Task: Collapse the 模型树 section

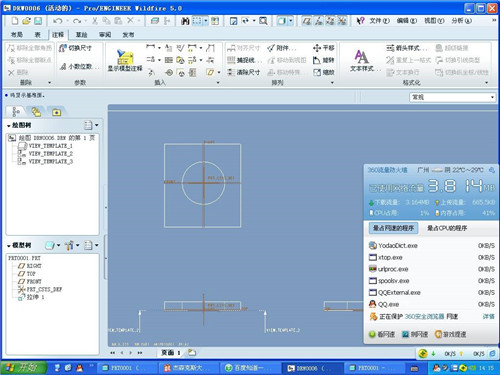Action: tap(9, 246)
